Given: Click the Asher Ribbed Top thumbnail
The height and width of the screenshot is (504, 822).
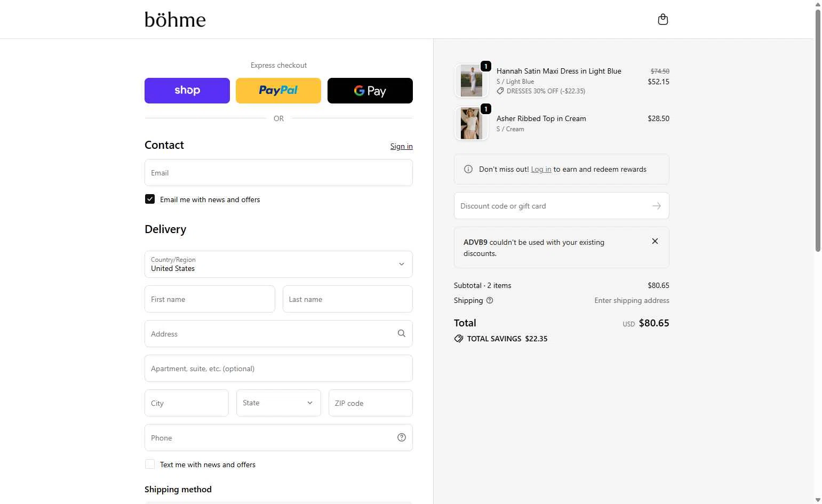Looking at the screenshot, I should (472, 123).
